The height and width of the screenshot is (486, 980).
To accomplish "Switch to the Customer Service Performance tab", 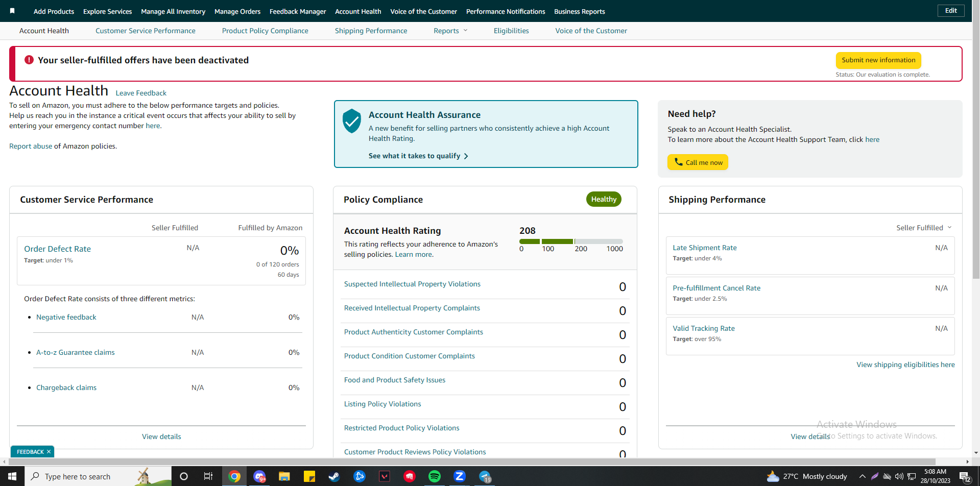I will coord(146,31).
